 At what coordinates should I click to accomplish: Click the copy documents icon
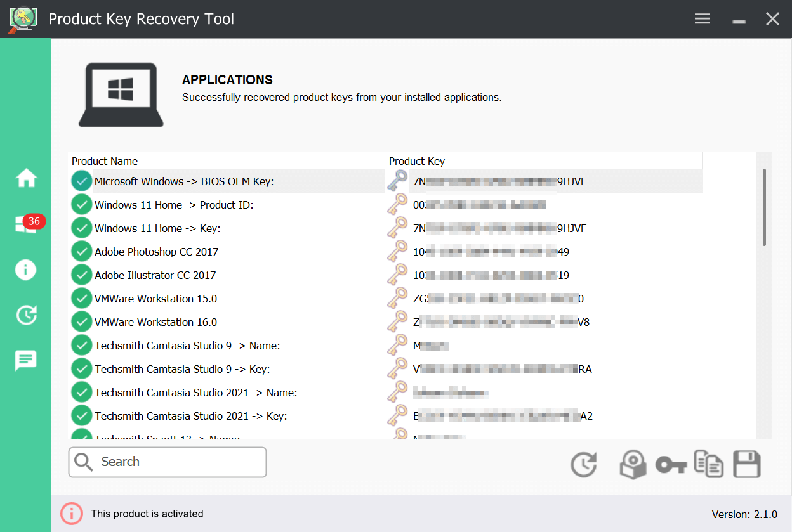click(x=708, y=464)
